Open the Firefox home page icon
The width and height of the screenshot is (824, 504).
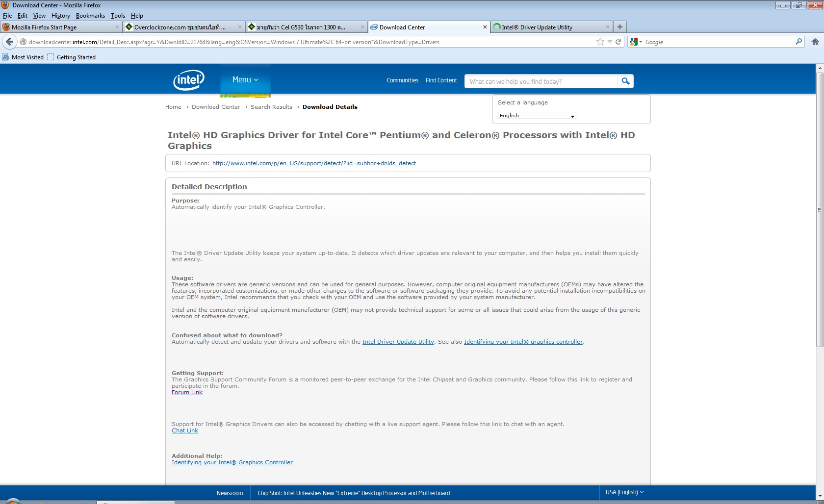(x=815, y=42)
